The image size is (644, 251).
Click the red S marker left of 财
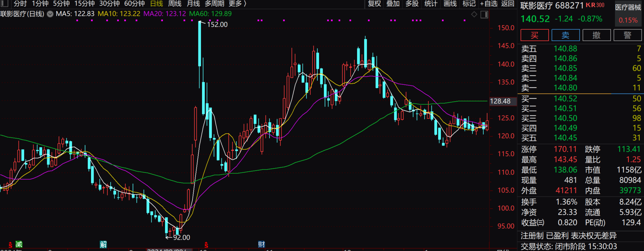tap(206, 245)
